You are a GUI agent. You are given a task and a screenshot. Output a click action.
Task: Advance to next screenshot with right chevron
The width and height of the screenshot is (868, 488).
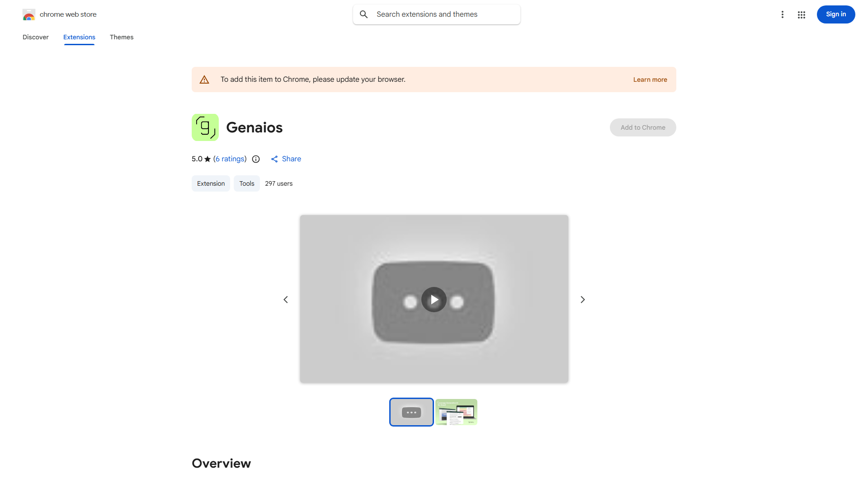pos(582,300)
